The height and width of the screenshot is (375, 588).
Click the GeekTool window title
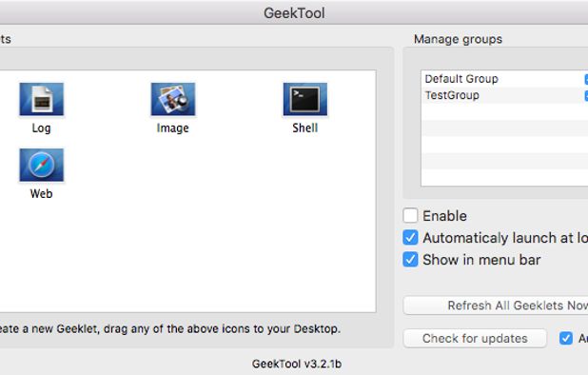(294, 13)
